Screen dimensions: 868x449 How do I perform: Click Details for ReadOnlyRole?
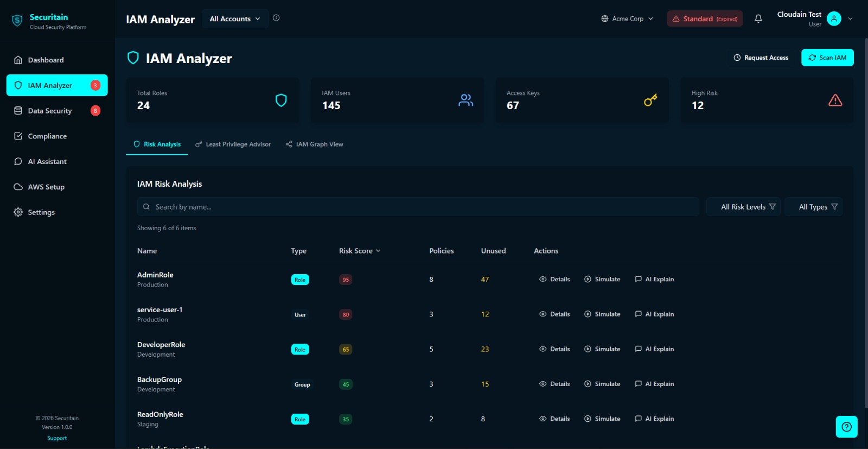pos(554,419)
